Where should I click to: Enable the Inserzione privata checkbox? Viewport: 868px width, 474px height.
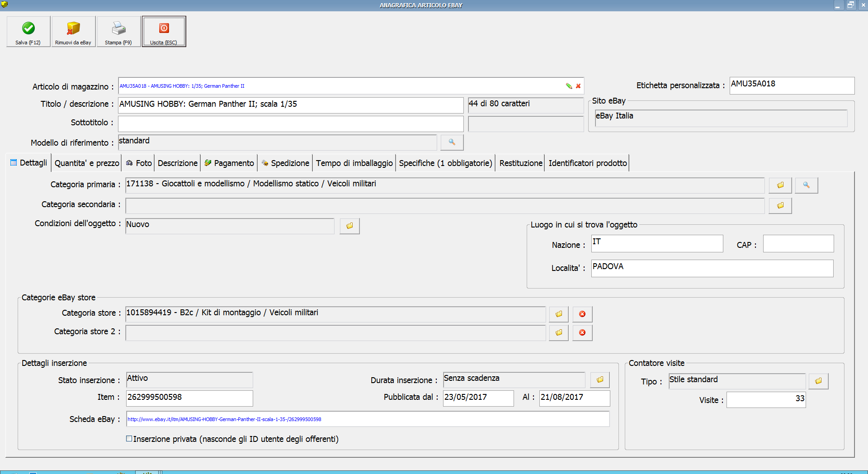(129, 439)
